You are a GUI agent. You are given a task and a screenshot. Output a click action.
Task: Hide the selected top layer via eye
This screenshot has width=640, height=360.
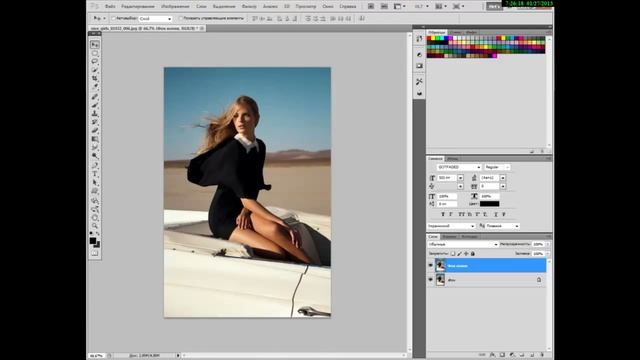tap(431, 266)
